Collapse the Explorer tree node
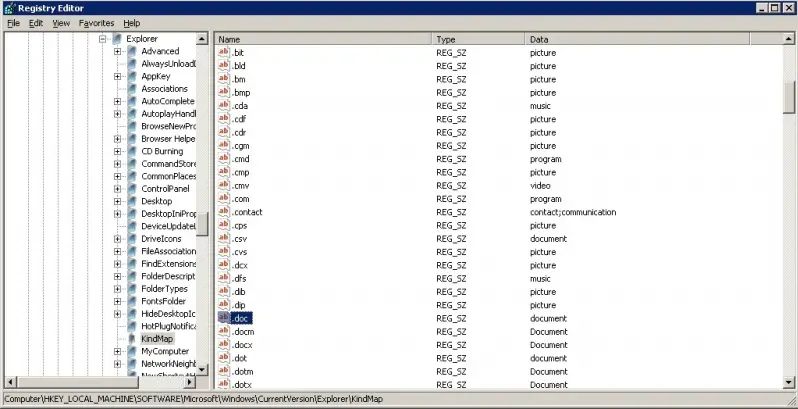This screenshot has height=409, width=798. (x=102, y=39)
